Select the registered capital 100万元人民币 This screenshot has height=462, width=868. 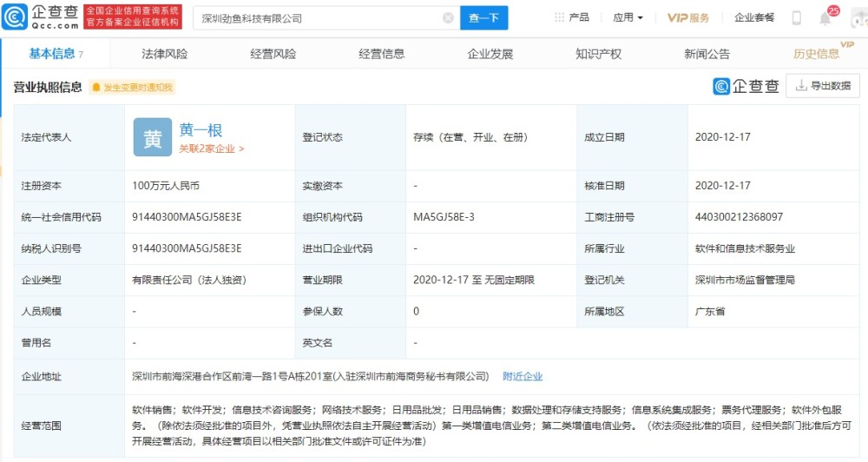(166, 186)
